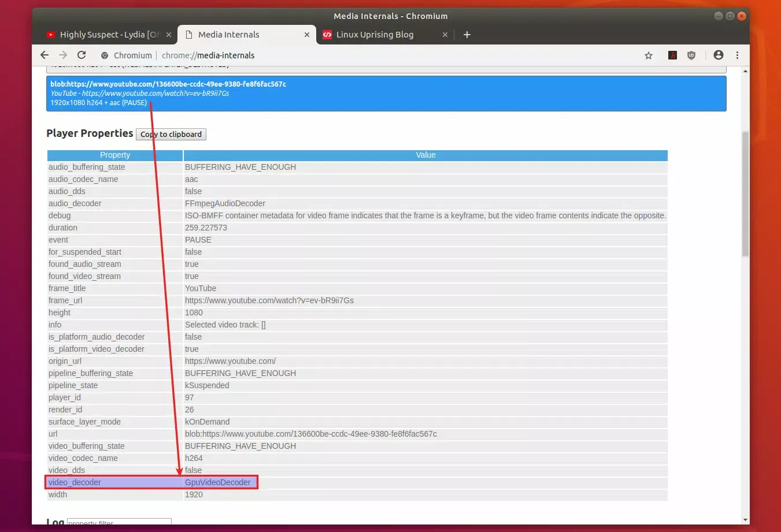Switch to the Linux Uprising Blog tab

point(385,35)
